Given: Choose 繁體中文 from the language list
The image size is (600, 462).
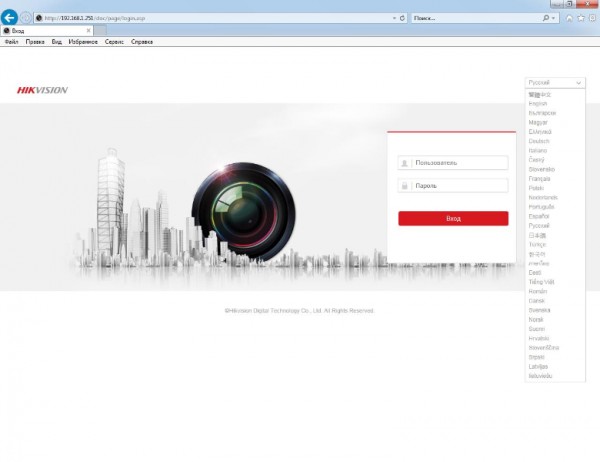Looking at the screenshot, I should pyautogui.click(x=540, y=95).
